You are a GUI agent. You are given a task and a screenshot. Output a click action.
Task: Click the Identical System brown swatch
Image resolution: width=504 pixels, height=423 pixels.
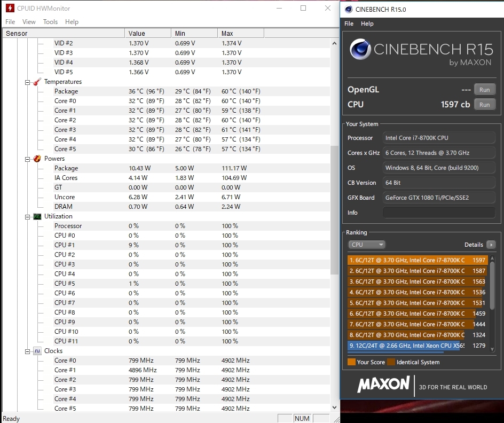click(391, 362)
